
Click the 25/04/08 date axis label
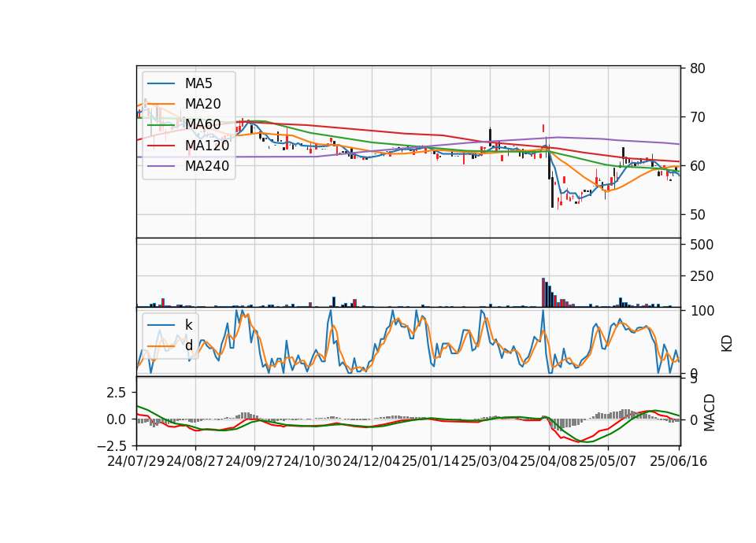click(549, 461)
